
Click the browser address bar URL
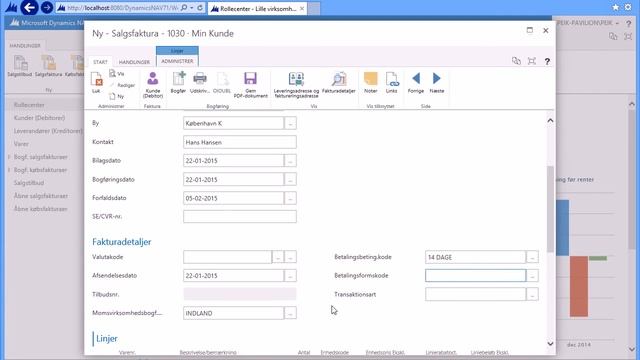click(122, 8)
